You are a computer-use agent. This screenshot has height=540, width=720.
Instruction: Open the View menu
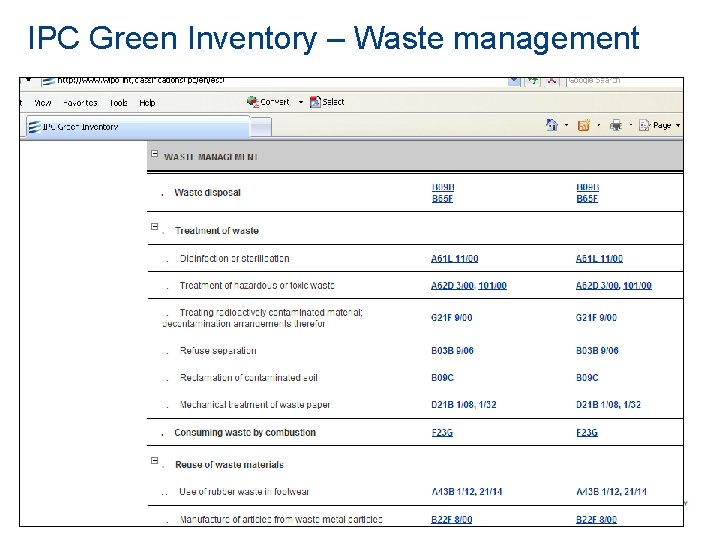[43, 103]
